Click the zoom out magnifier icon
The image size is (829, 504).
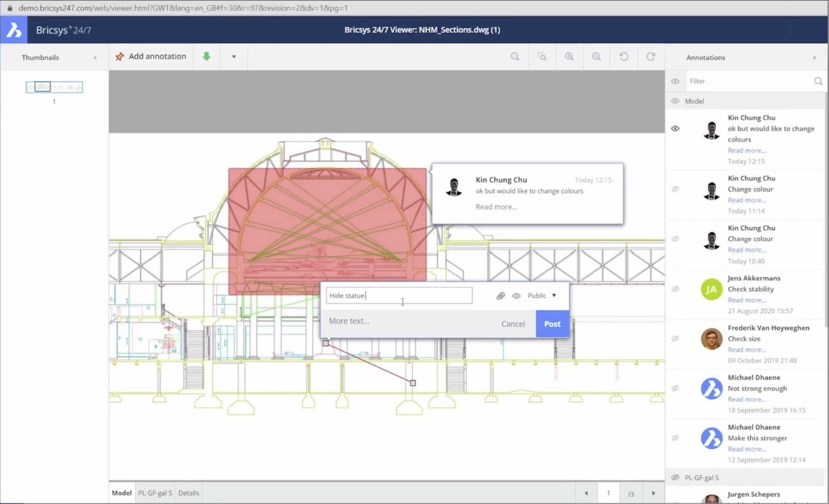click(x=596, y=57)
